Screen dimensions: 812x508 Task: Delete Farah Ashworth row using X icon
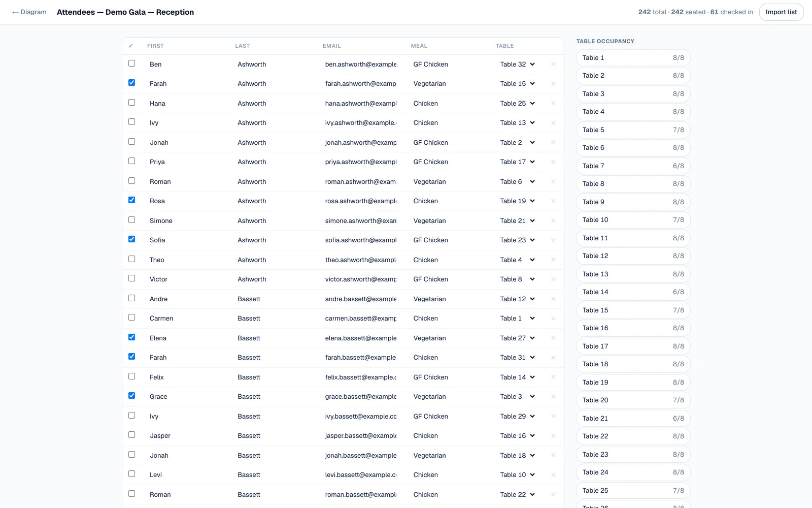tap(553, 84)
